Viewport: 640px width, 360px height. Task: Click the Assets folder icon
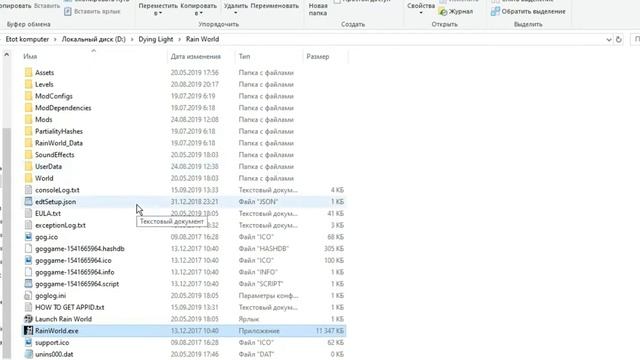point(28,73)
